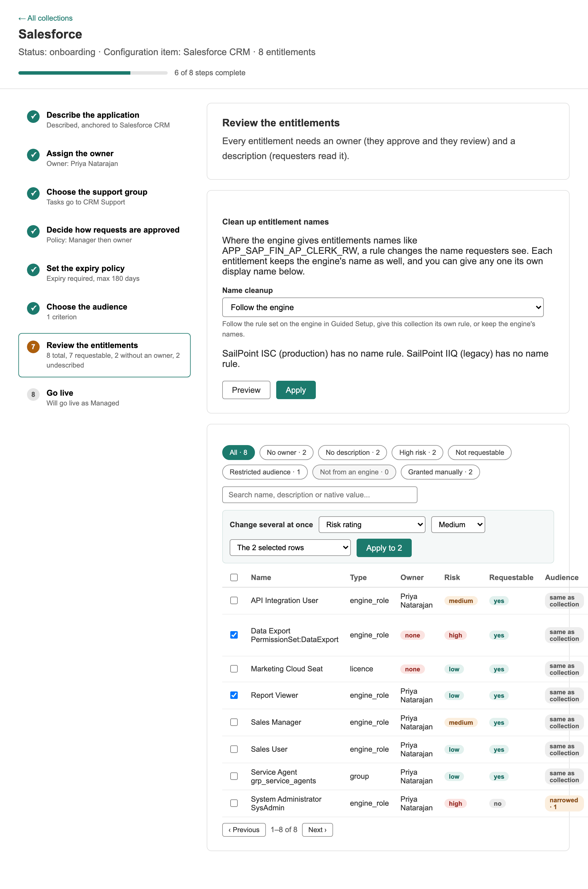
Task: Click the checkmark icon beside Describe the application
Action: (x=33, y=117)
